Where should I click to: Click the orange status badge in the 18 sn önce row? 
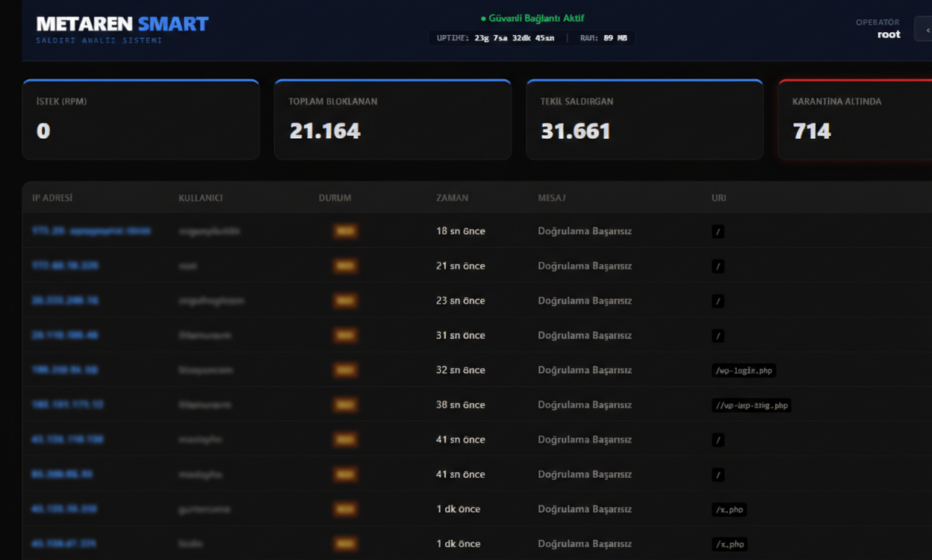click(345, 231)
